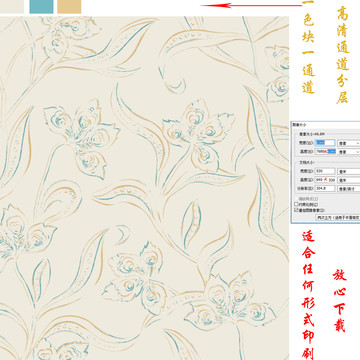Enable the constrain proportions checkbox
This screenshot has width=360, height=360.
pos(296,204)
